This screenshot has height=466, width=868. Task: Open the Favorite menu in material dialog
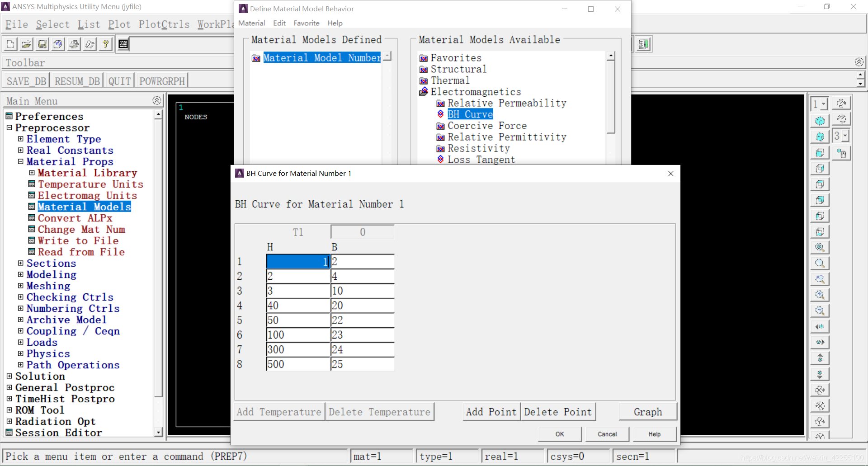click(x=306, y=23)
